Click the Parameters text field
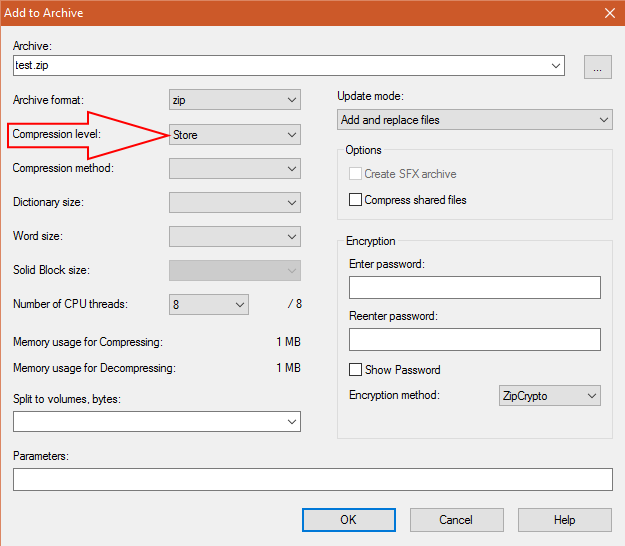The height and width of the screenshot is (546, 625). pos(313,479)
